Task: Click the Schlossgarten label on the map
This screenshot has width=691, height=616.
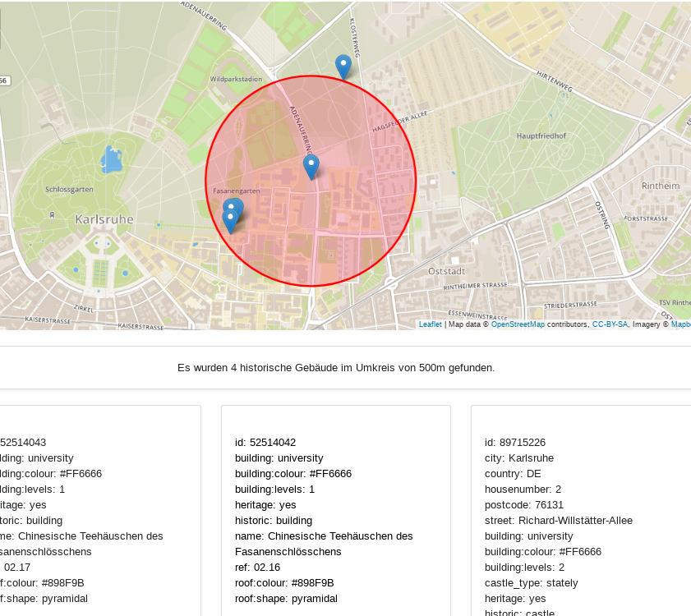Action: point(69,189)
